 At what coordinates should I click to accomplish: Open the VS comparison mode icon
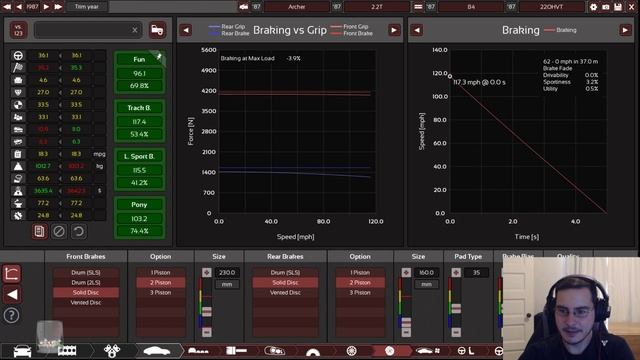click(18, 30)
